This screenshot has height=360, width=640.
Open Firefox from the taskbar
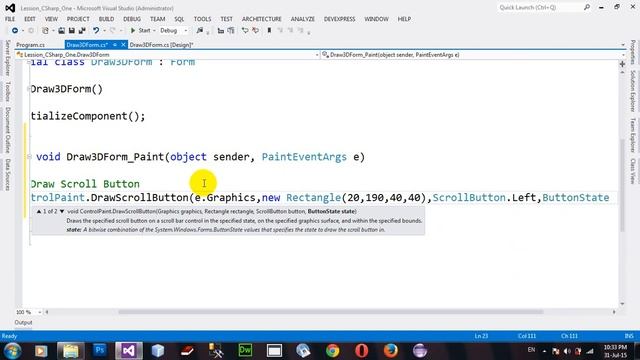pyautogui.click(x=391, y=350)
